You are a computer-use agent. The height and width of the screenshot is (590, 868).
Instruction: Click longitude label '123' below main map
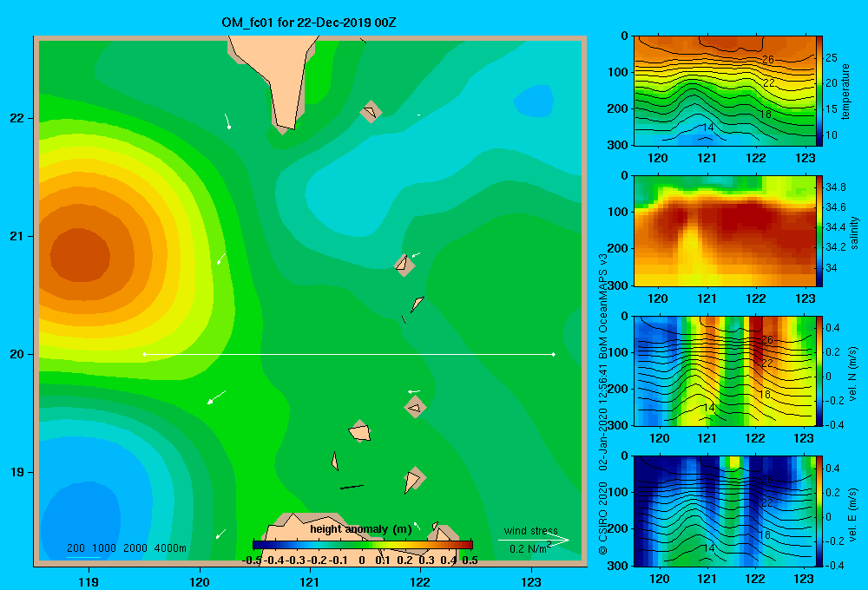(x=531, y=581)
